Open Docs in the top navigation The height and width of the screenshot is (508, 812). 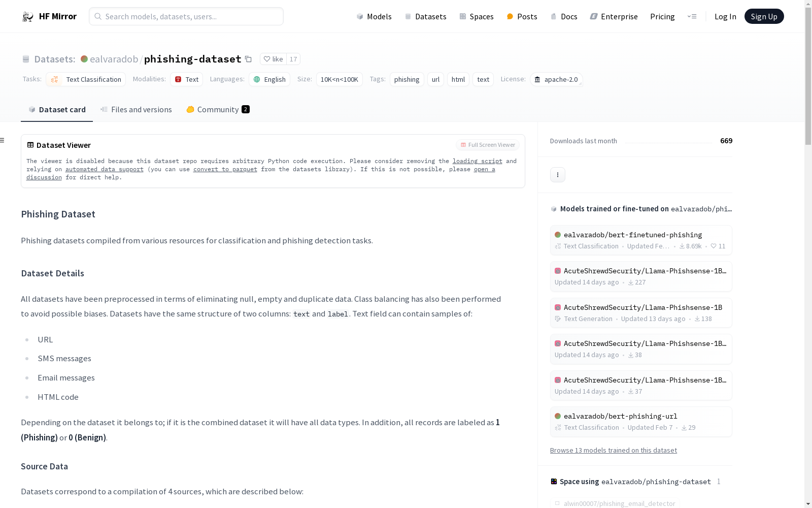tap(564, 17)
